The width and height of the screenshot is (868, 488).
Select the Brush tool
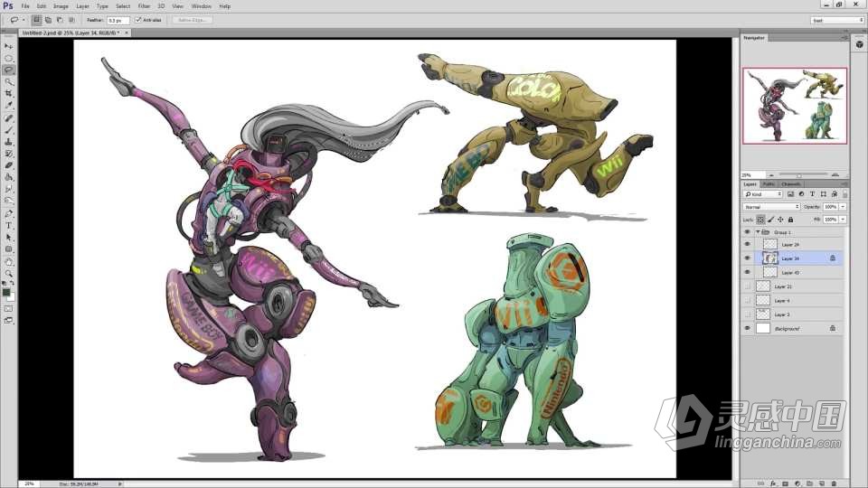[x=8, y=130]
